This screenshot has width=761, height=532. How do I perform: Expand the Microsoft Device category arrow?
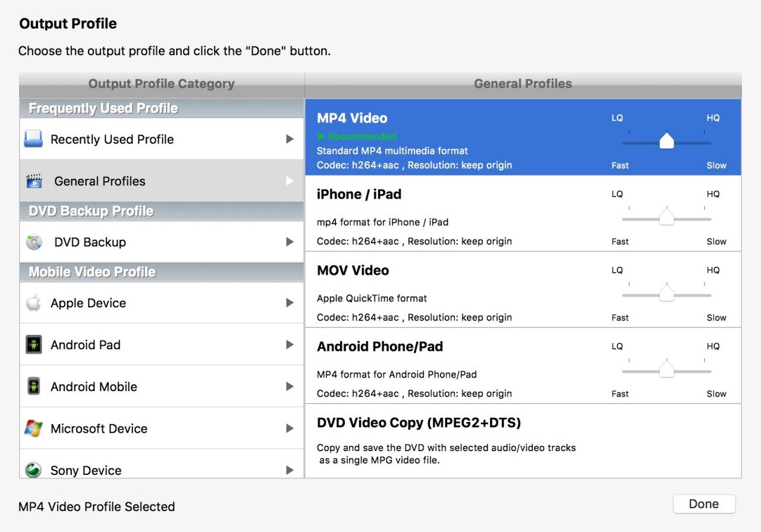pos(290,429)
